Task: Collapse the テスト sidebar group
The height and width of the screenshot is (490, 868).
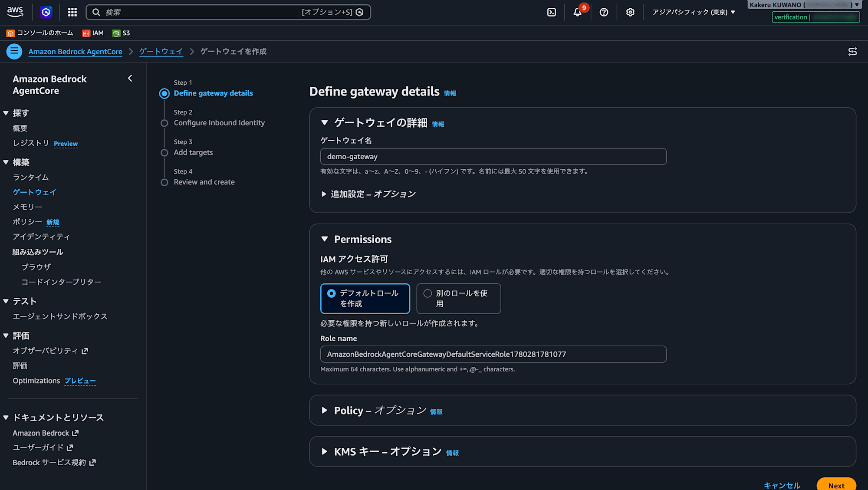Action: pyautogui.click(x=6, y=301)
